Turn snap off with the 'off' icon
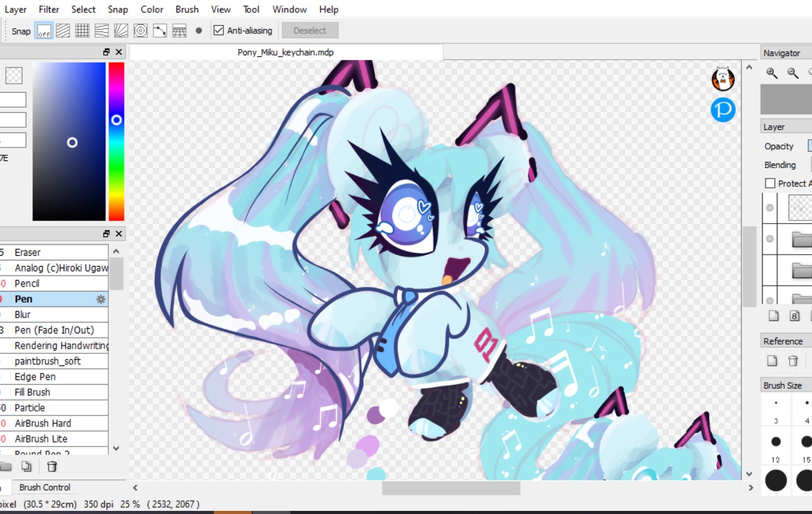 (x=44, y=31)
